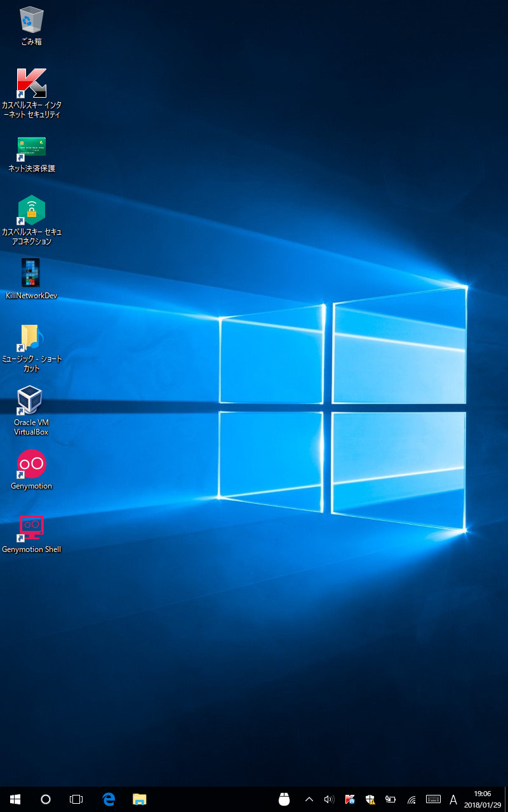Open the Wi-Fi network flyout

click(x=411, y=799)
